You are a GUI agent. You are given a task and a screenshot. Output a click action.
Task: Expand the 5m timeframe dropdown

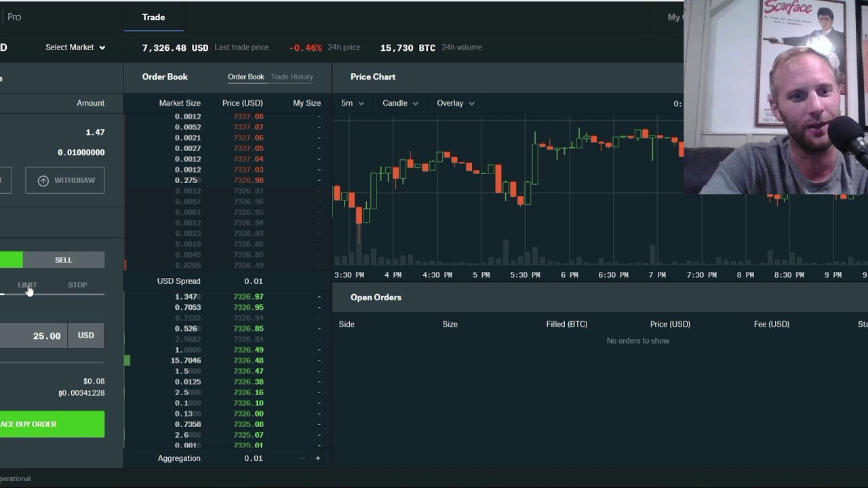353,103
